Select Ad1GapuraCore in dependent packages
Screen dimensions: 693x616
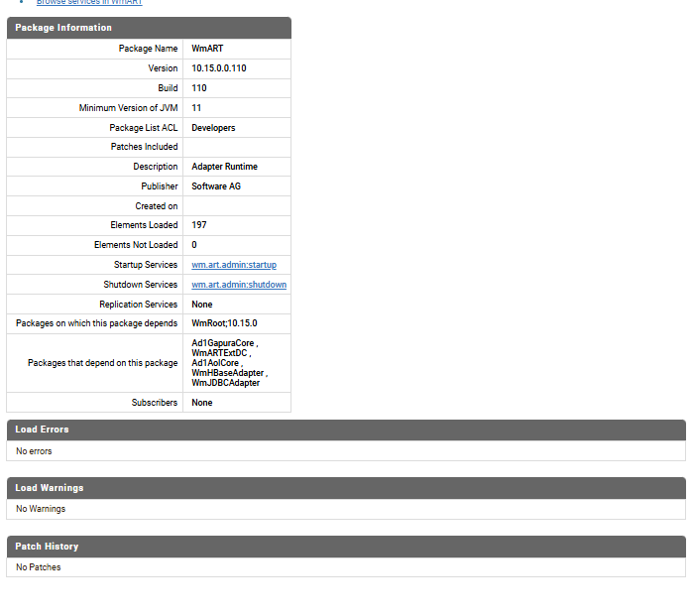click(223, 343)
